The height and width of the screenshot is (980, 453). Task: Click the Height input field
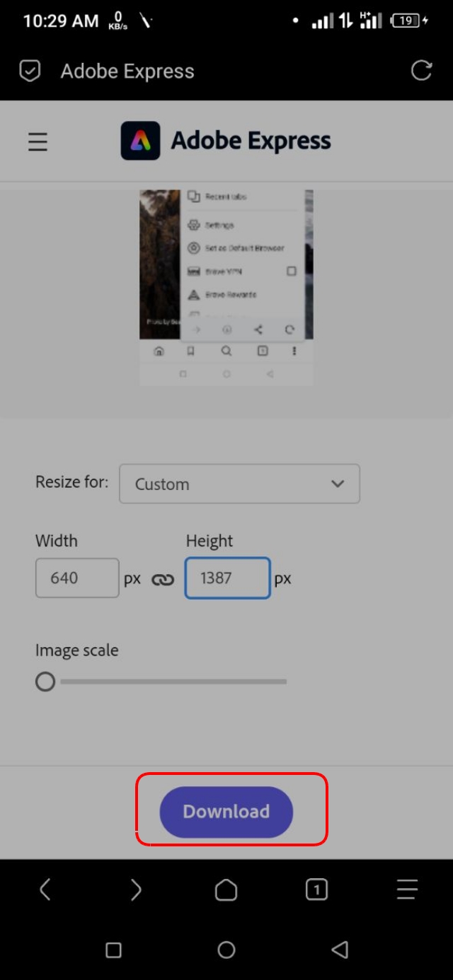tap(227, 578)
